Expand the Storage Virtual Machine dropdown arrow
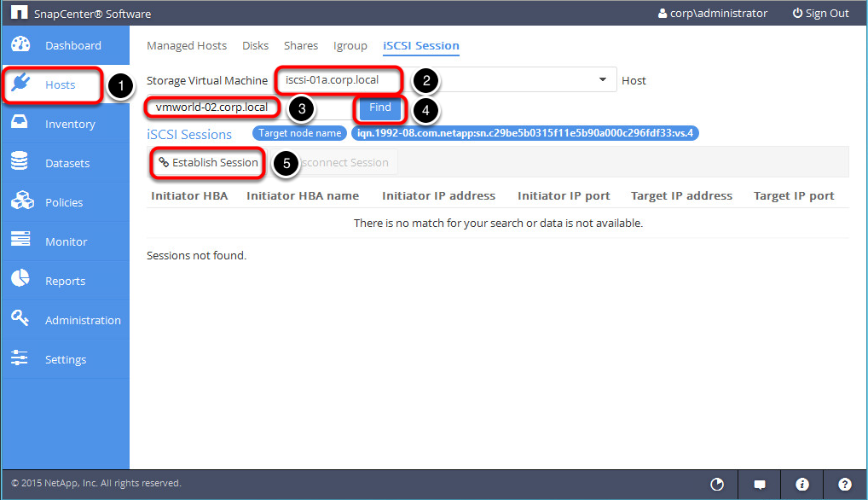Screen dimensions: 868x500 602,79
